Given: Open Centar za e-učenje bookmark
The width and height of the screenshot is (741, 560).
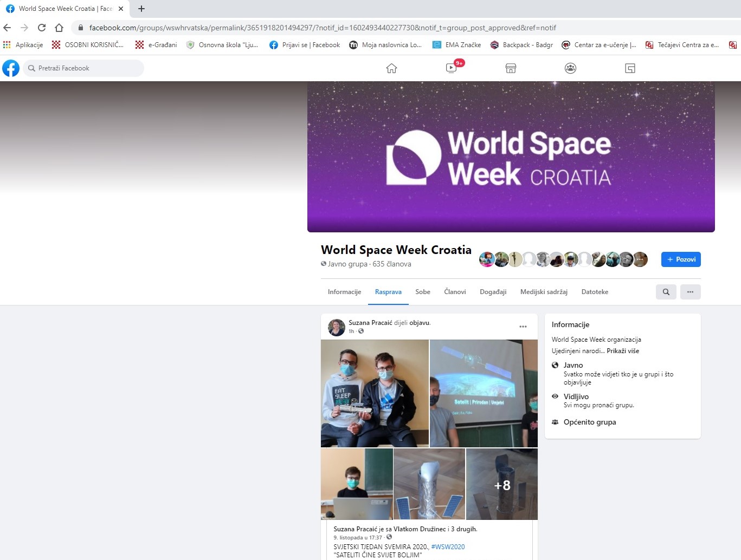Looking at the screenshot, I should click(x=599, y=45).
